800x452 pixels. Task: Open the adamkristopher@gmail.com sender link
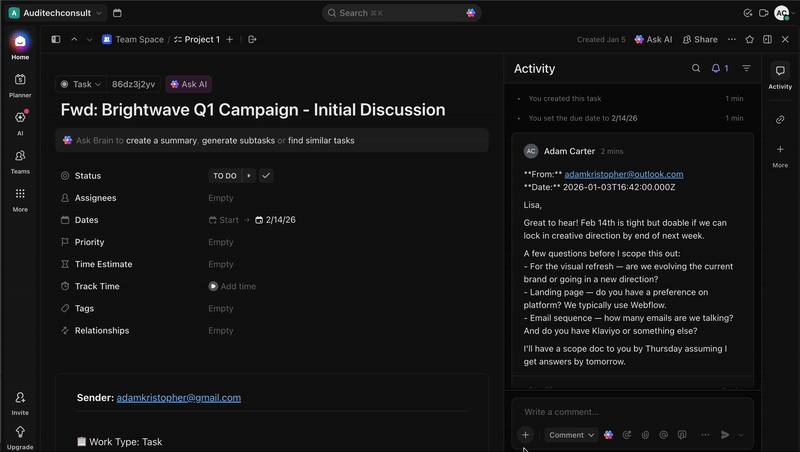click(x=178, y=397)
